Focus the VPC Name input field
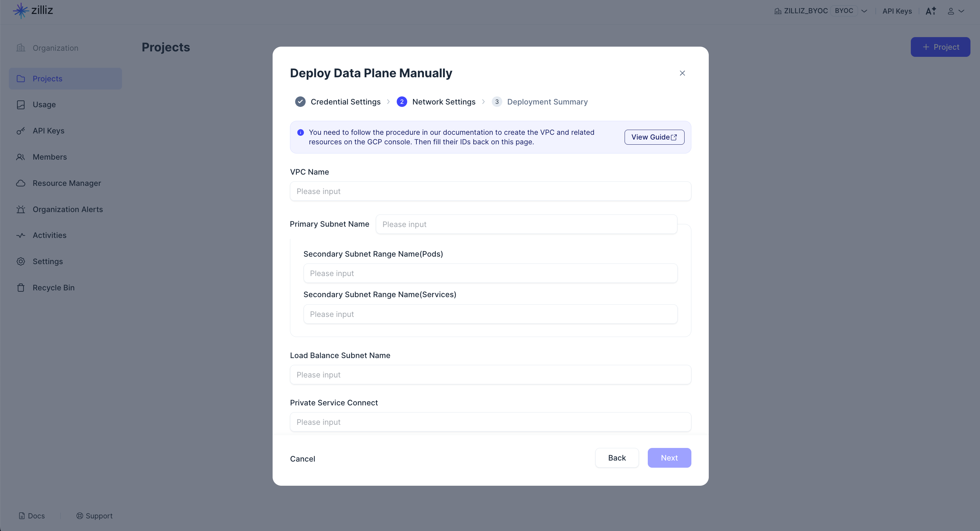Screen dimensions: 980x531 pyautogui.click(x=490, y=191)
